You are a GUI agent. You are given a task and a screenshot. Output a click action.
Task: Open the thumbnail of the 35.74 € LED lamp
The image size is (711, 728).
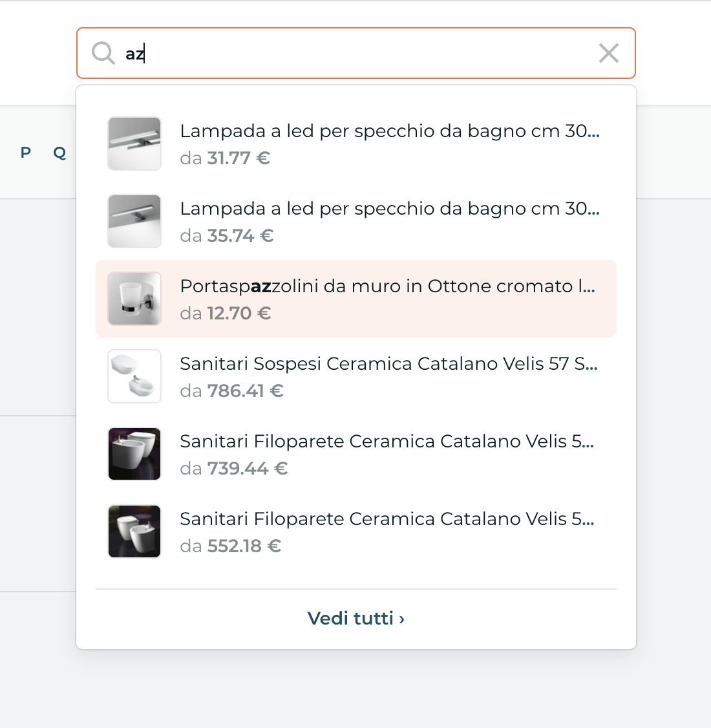[134, 221]
